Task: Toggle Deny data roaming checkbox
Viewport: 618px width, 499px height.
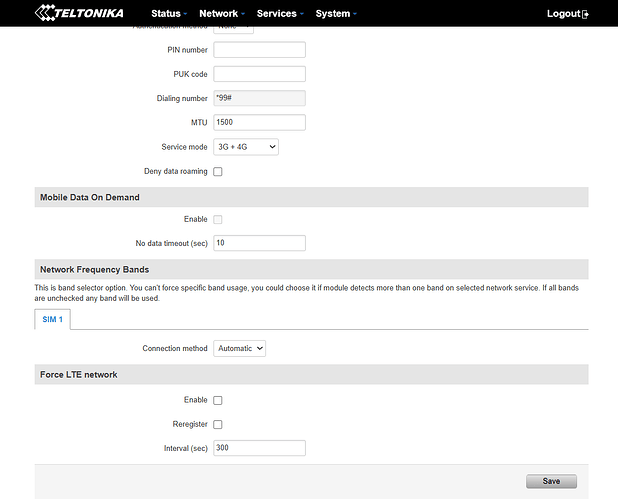Action: tap(218, 172)
